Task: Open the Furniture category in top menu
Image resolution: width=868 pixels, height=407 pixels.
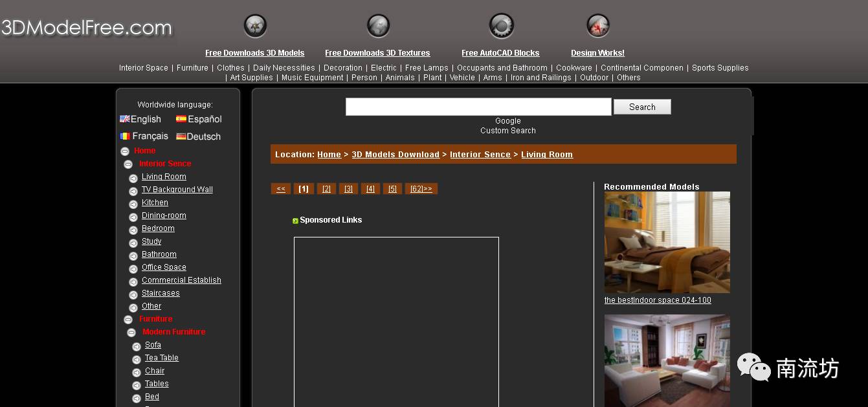Action: (x=192, y=68)
